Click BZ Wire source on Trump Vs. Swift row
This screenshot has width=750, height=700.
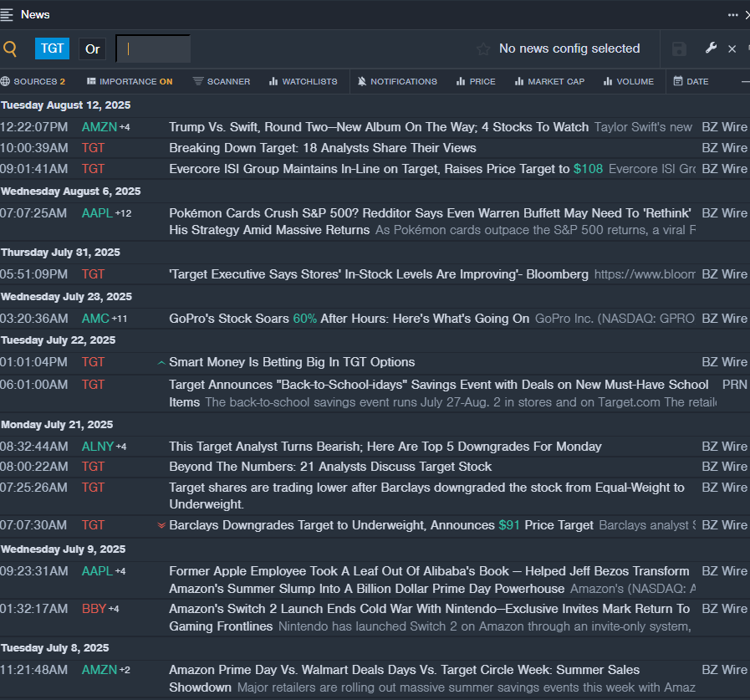[724, 127]
